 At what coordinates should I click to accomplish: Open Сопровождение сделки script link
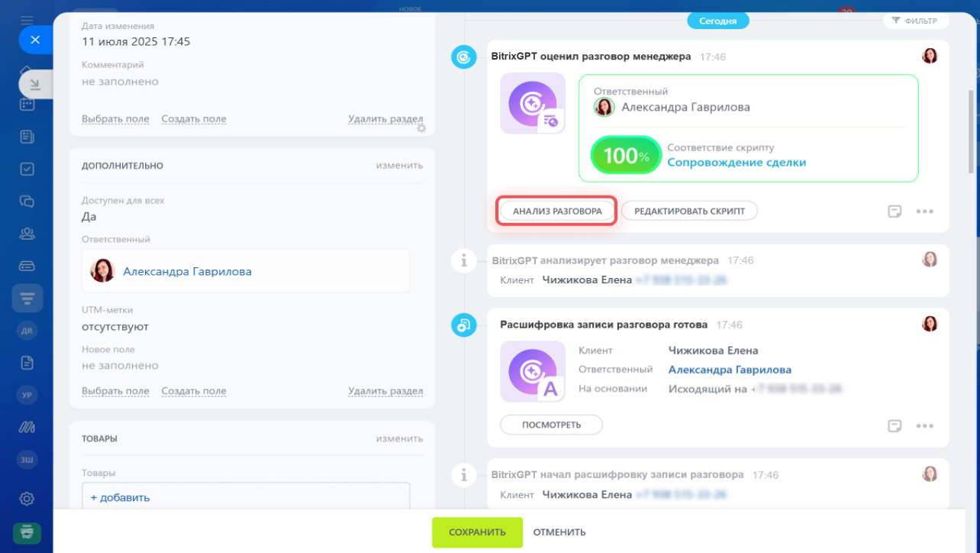737,162
